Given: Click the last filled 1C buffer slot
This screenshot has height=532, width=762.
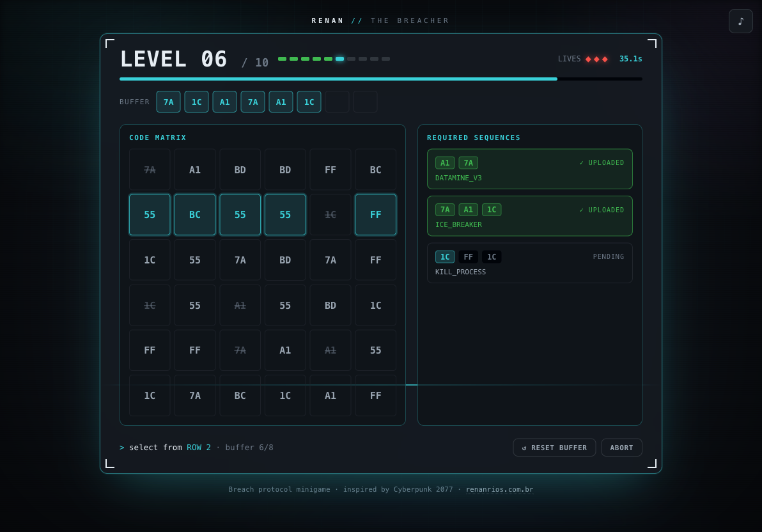Looking at the screenshot, I should click(309, 102).
